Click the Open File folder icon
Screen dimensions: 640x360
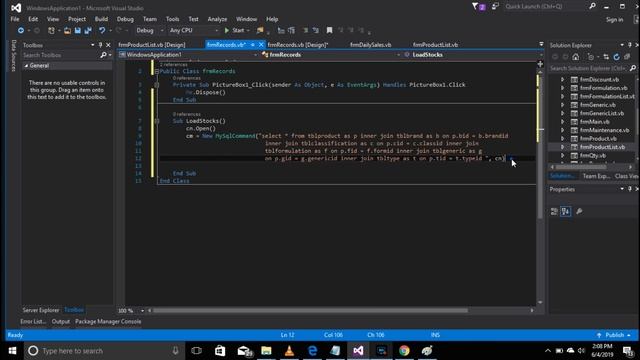coord(67,31)
